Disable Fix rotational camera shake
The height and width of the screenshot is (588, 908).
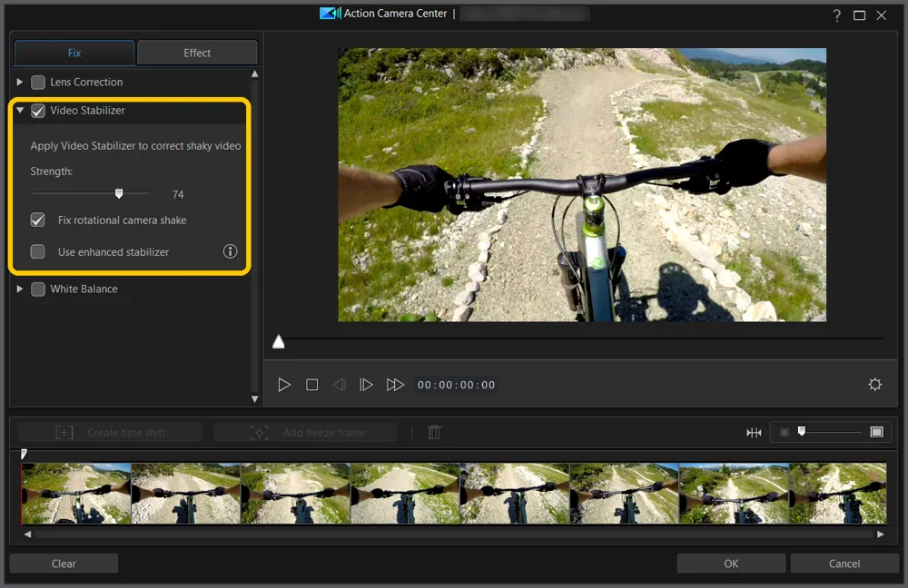click(37, 220)
